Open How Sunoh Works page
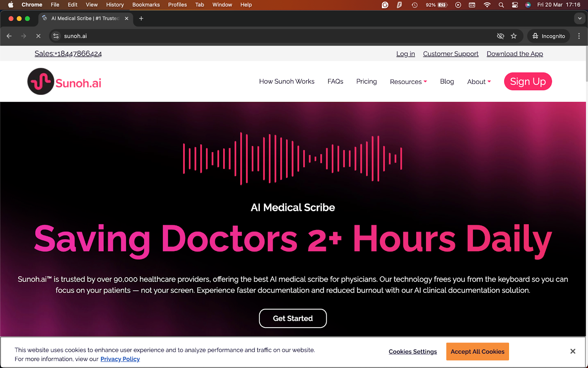 coord(287,81)
